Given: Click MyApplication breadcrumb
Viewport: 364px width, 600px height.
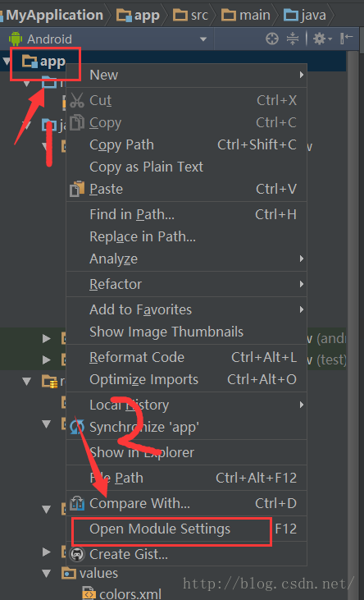Looking at the screenshot, I should coord(55,16).
